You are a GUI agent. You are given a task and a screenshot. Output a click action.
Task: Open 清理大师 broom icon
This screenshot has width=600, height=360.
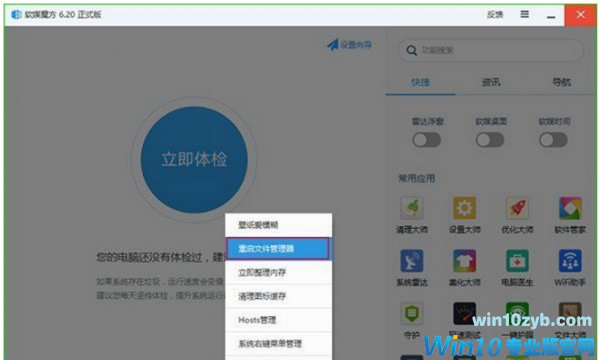point(412,208)
